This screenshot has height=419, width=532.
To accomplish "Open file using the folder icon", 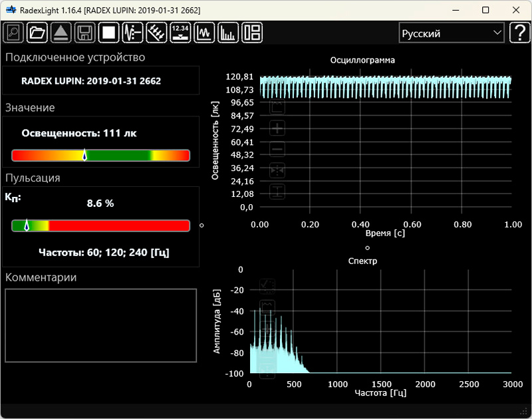I will pyautogui.click(x=37, y=32).
